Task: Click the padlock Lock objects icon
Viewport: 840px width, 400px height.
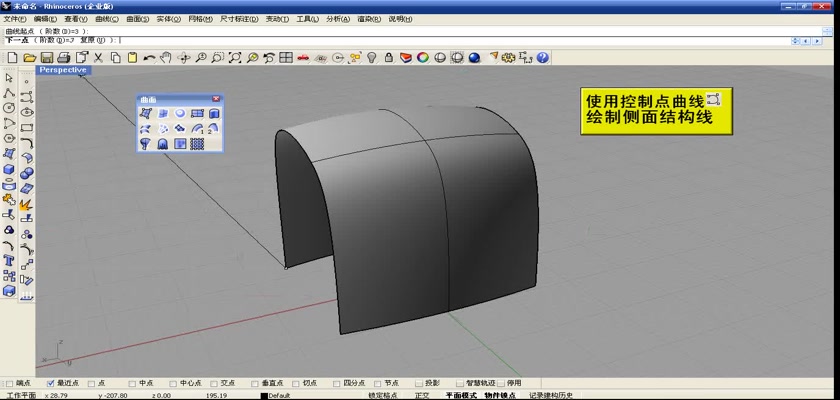Action: point(389,58)
